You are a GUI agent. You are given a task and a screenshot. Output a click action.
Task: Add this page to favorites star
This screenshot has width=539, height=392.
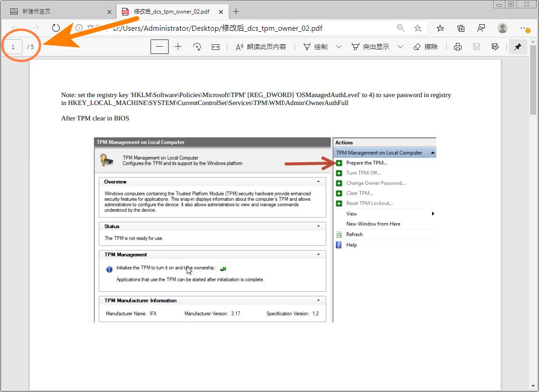coord(418,28)
